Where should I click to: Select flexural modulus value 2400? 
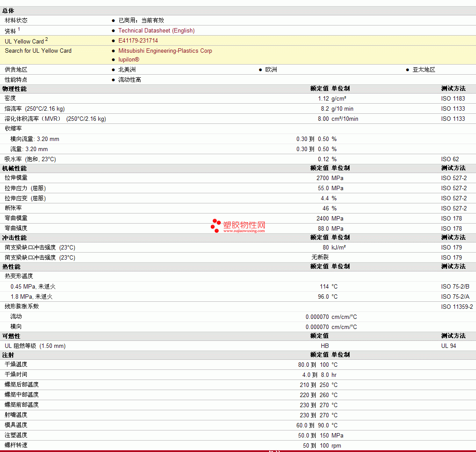(x=323, y=218)
